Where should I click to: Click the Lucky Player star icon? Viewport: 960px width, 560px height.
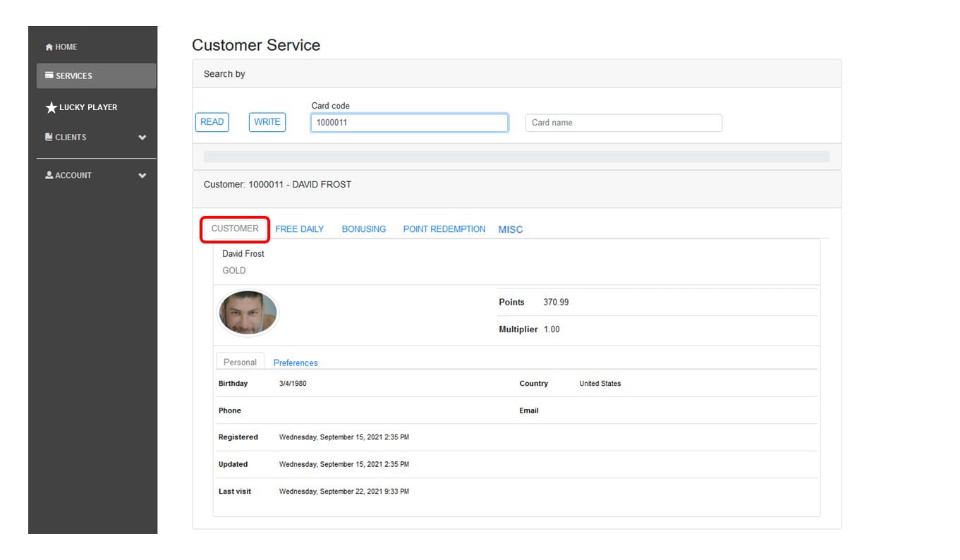pyautogui.click(x=51, y=107)
